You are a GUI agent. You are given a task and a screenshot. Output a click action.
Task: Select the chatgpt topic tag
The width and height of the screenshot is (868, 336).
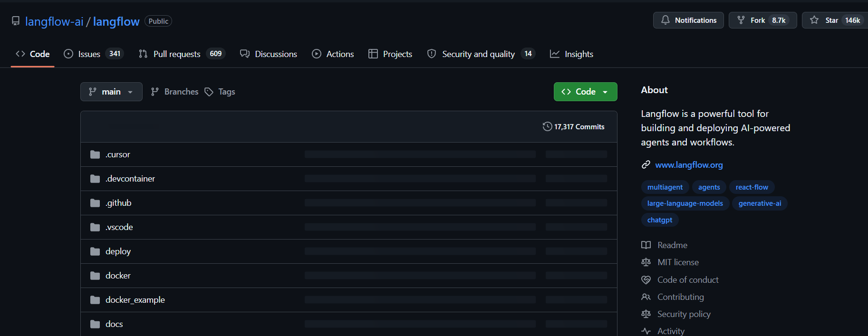(659, 220)
